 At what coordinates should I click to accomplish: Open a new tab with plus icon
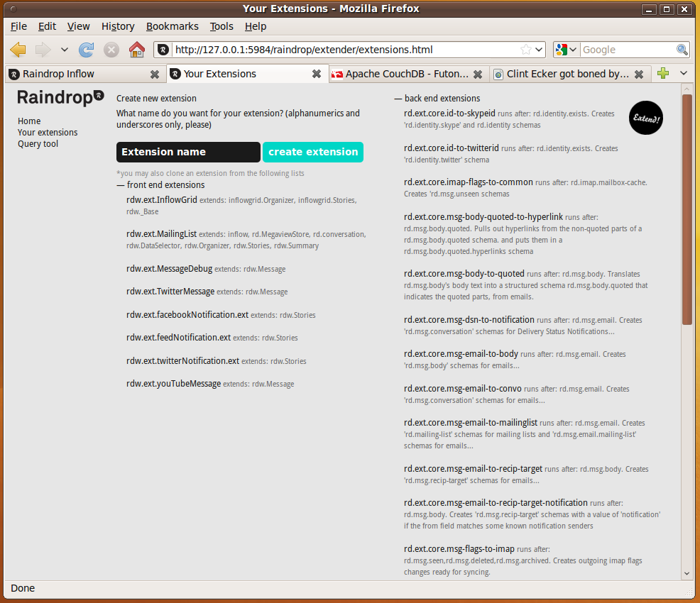pos(663,73)
